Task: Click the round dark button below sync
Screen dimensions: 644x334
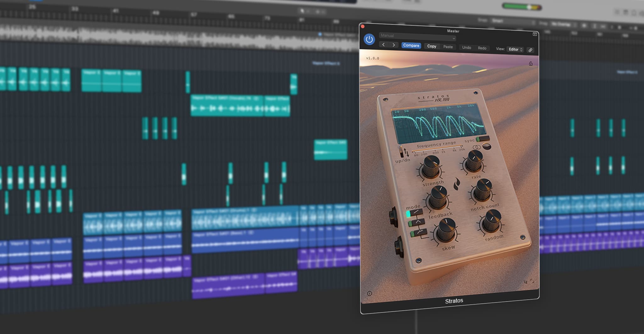Action: coord(487,146)
